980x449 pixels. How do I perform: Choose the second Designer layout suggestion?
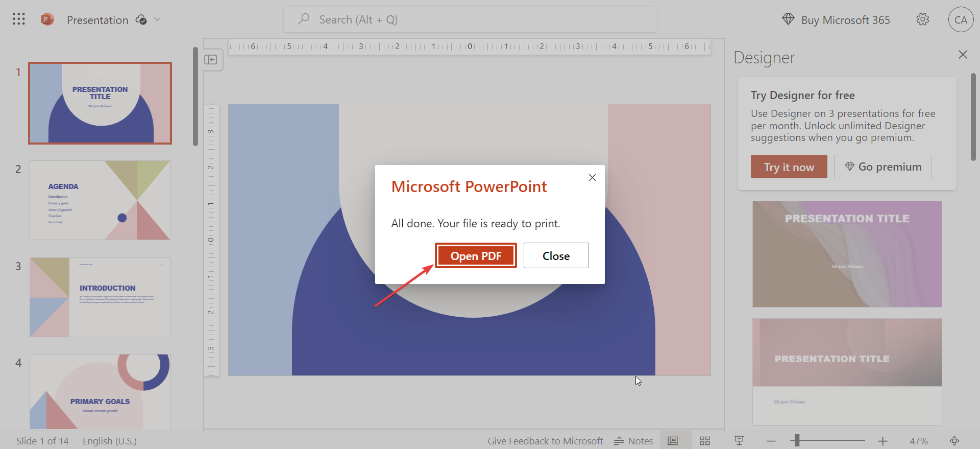coord(847,371)
